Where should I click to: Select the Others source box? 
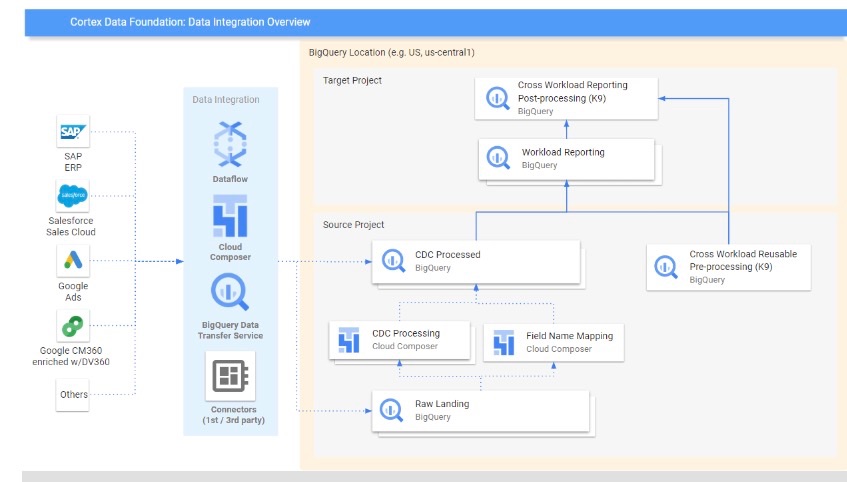73,395
